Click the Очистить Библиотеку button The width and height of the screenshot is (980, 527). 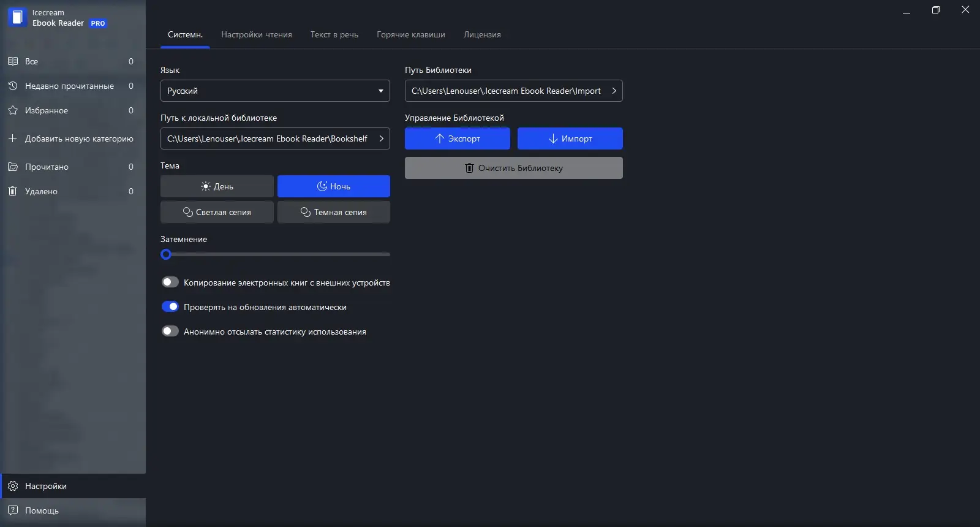click(x=514, y=168)
